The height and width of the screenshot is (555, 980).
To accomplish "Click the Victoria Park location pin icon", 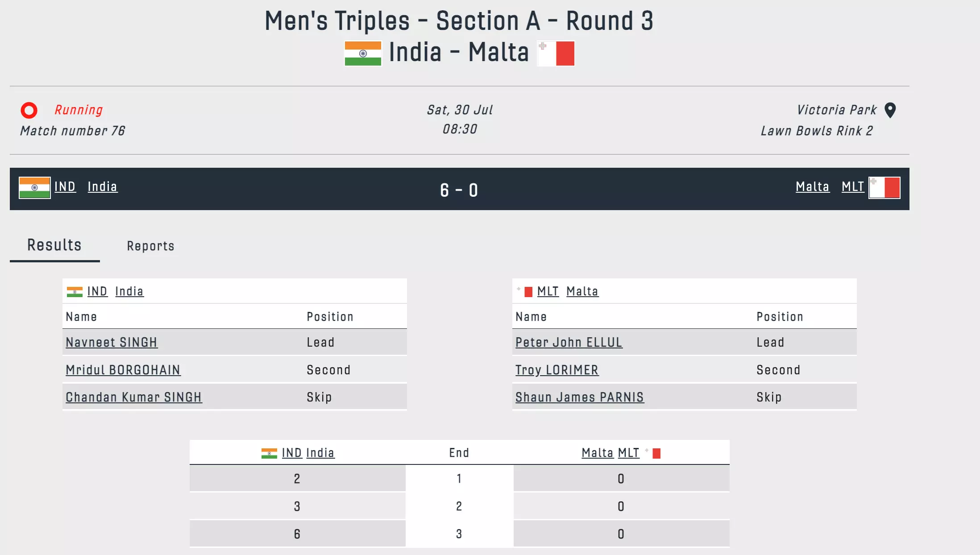I will tap(890, 110).
